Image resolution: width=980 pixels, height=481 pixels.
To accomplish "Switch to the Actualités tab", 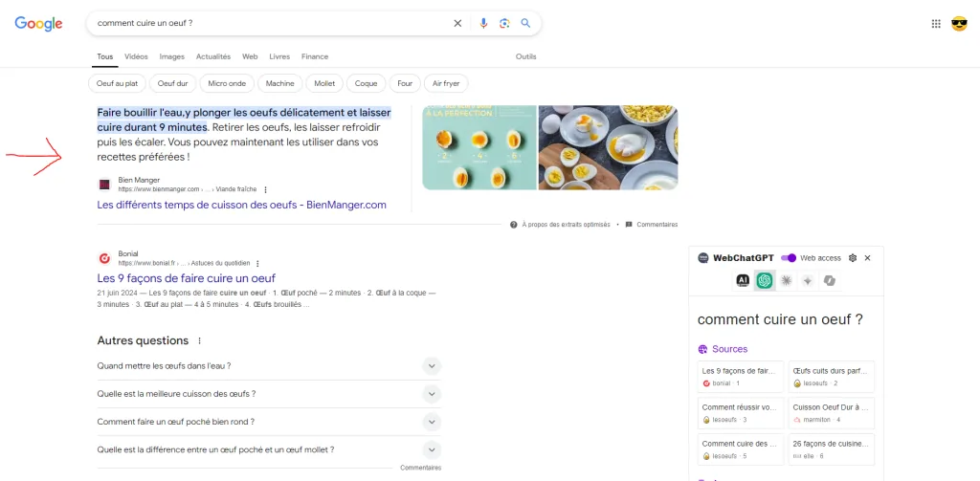I will 213,56.
